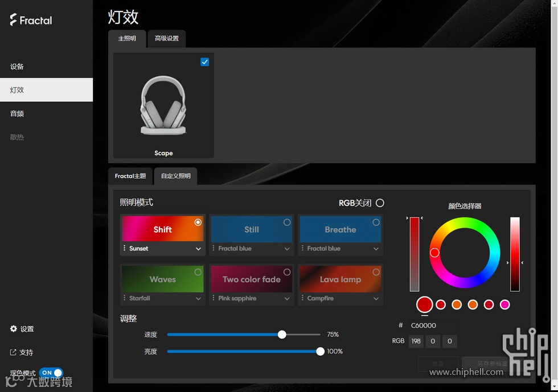Click the 另存新档案 button
558x392 pixels.
[x=492, y=364]
